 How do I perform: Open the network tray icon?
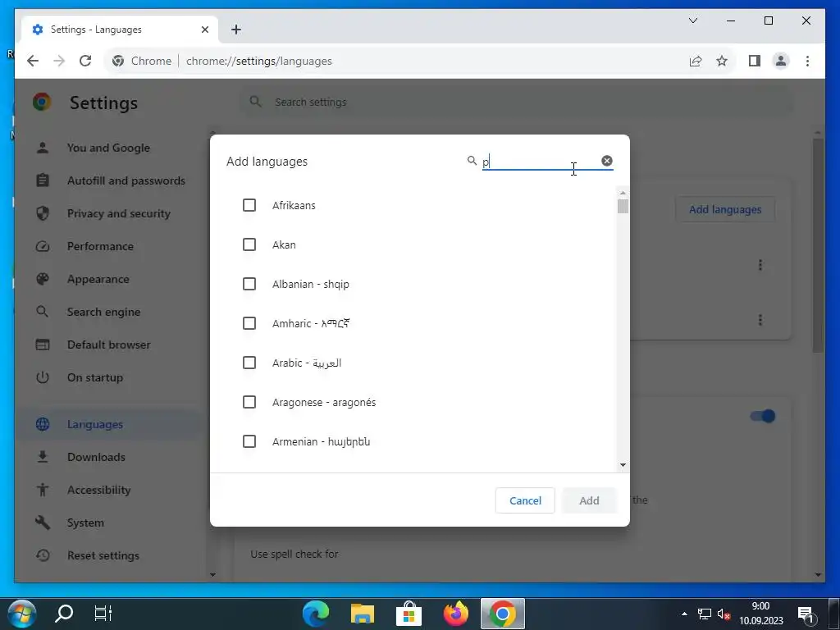(704, 614)
